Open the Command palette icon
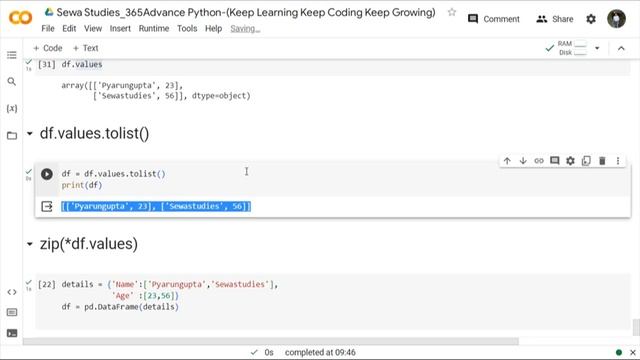640x360 pixels. (12, 312)
